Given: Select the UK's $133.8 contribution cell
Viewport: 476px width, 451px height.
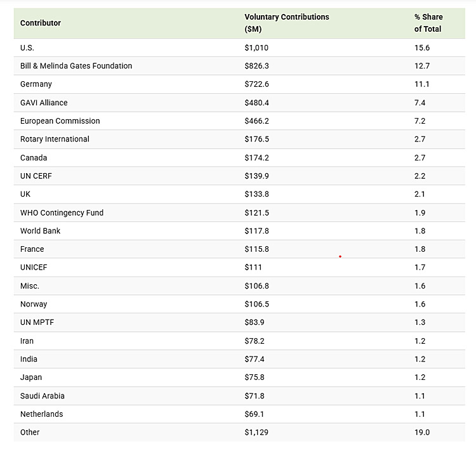Looking at the screenshot, I should (256, 194).
